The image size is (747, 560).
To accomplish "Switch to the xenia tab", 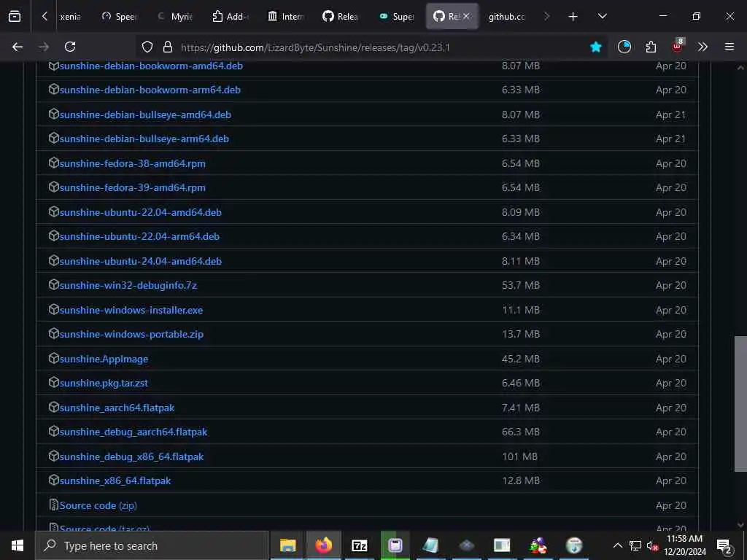I will 71,17.
